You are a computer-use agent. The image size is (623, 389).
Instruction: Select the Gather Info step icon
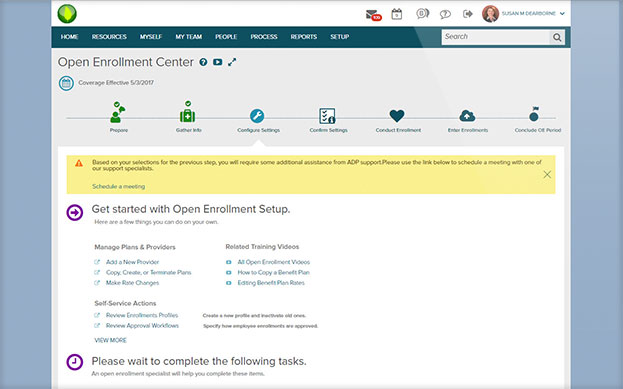188,112
